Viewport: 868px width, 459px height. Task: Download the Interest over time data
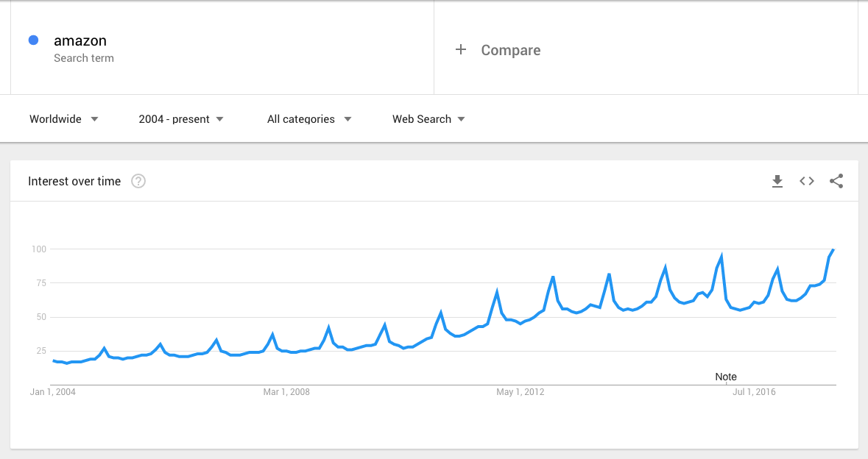pyautogui.click(x=777, y=181)
